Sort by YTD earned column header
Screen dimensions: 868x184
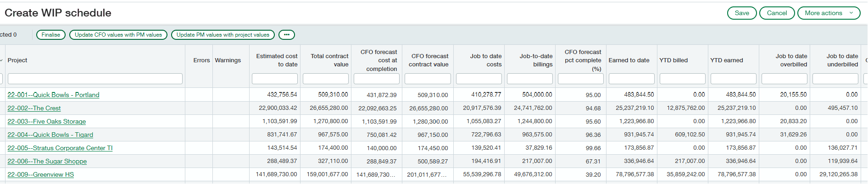(x=727, y=60)
